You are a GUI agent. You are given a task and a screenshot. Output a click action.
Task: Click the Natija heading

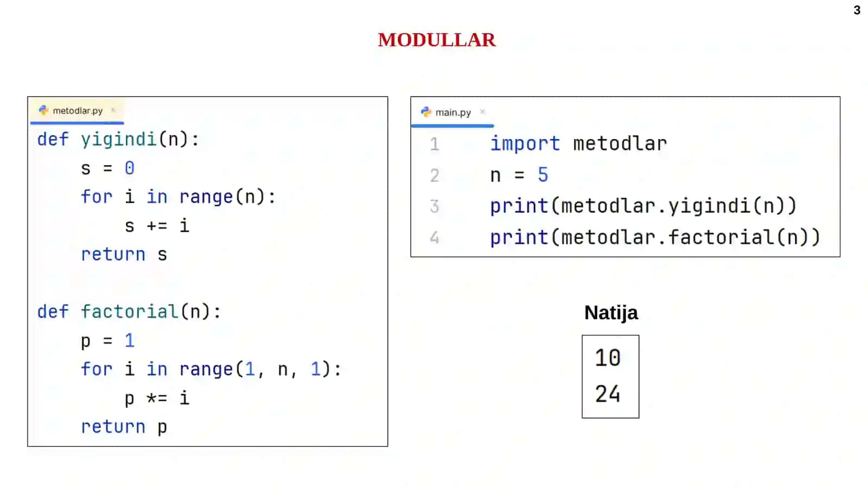(611, 313)
